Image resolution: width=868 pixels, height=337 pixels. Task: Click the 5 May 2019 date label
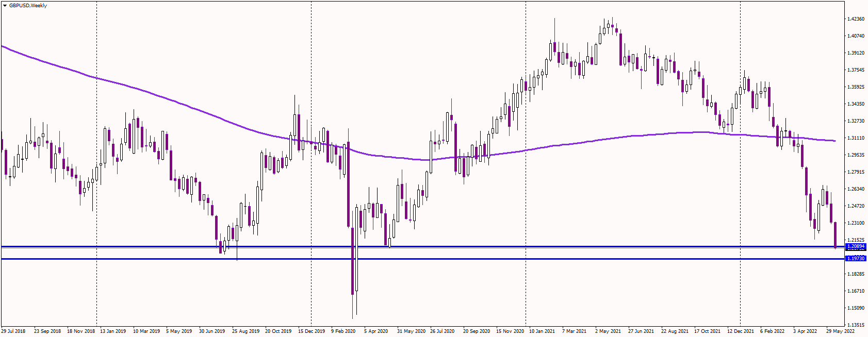coord(179,331)
